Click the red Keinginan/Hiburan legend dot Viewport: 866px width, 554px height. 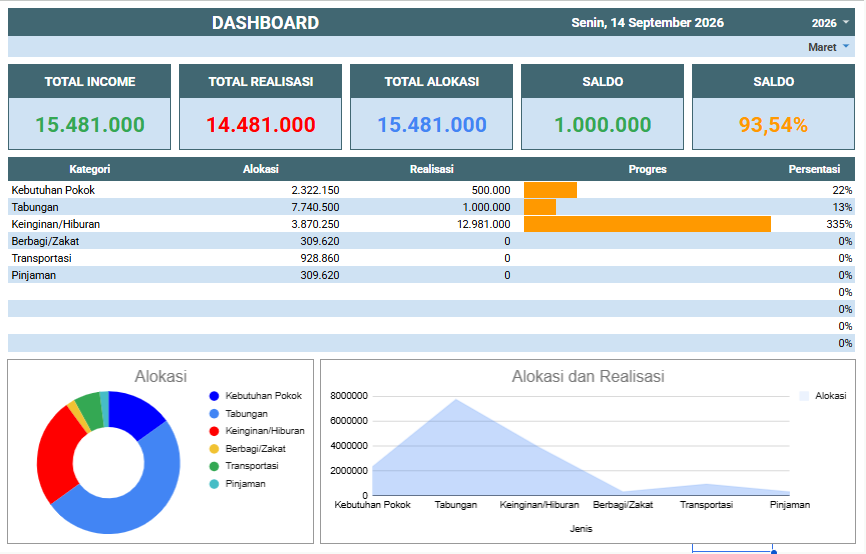point(214,431)
